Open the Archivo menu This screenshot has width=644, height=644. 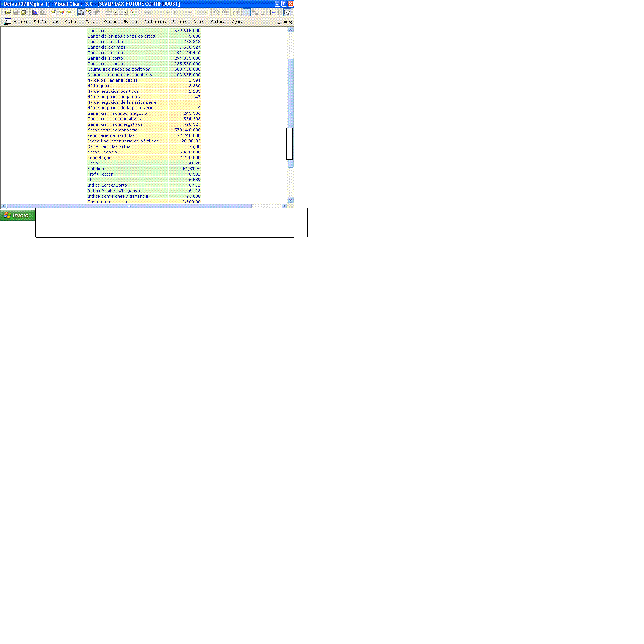click(20, 22)
